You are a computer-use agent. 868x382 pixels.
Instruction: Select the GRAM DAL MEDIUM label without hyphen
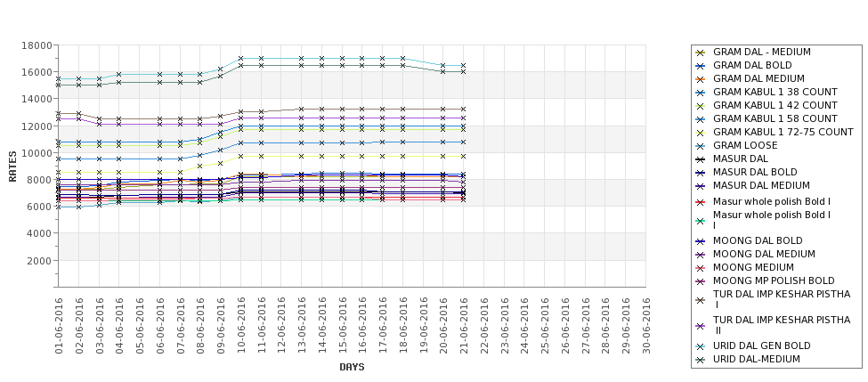click(758, 78)
